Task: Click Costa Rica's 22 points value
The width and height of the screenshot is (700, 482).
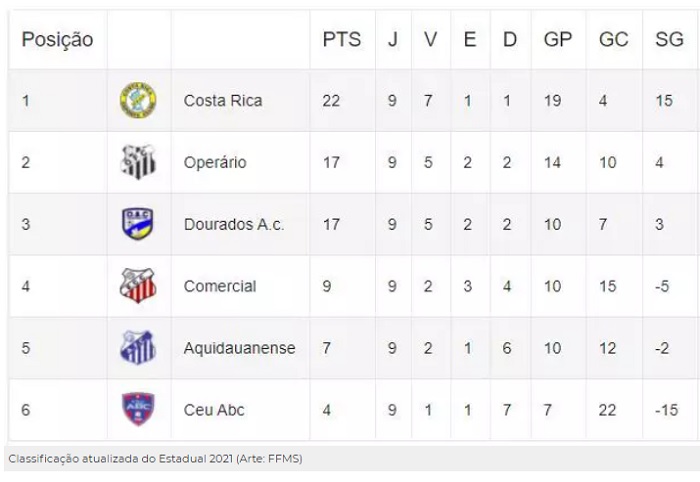Action: coord(331,101)
